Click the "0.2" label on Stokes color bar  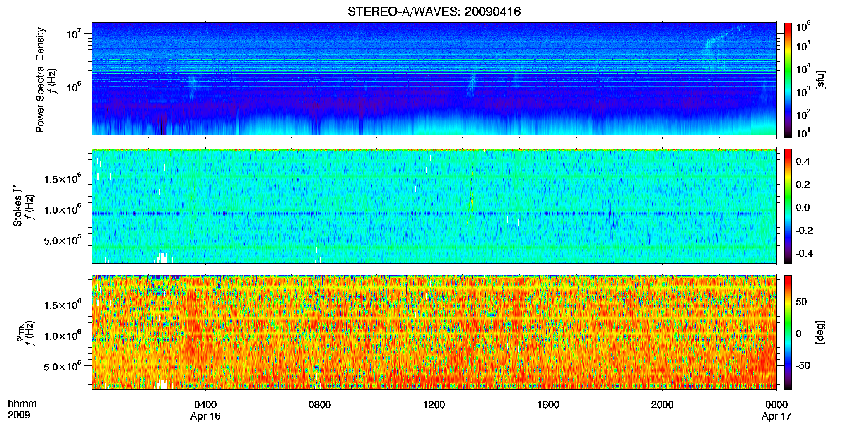pos(803,185)
